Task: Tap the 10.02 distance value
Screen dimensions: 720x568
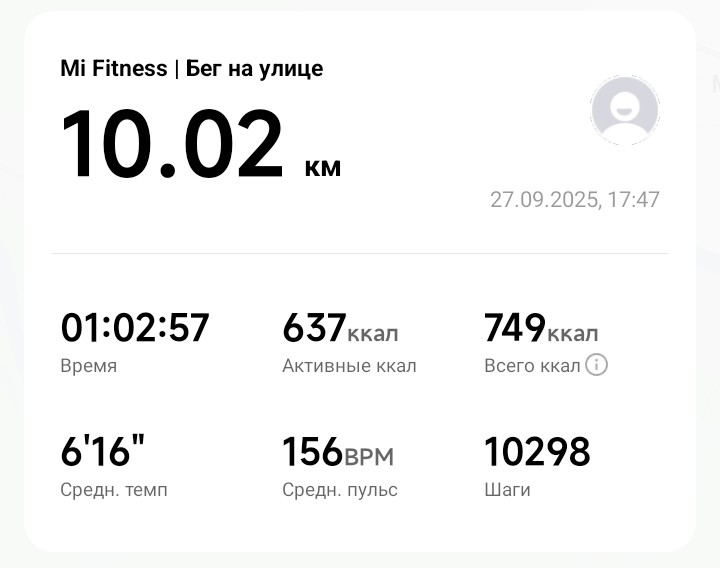Action: coord(173,144)
